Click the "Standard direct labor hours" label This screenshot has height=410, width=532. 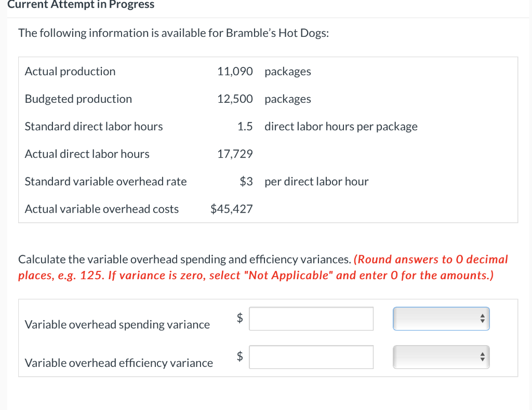94,127
